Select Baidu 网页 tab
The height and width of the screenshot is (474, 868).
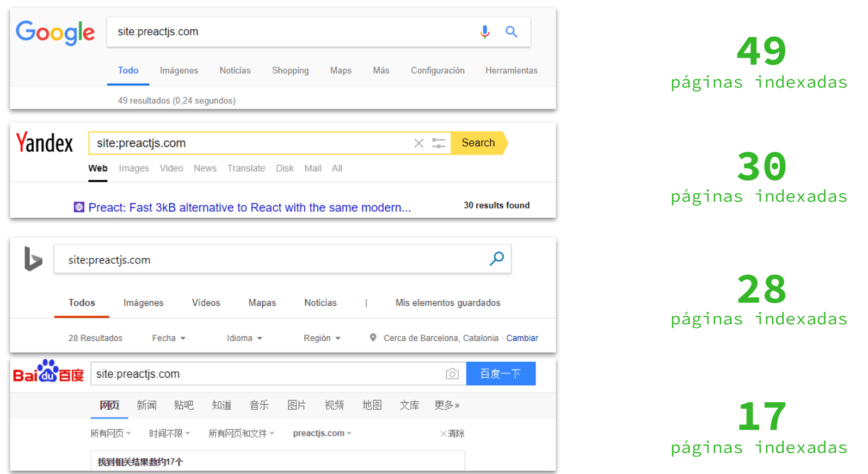point(109,405)
